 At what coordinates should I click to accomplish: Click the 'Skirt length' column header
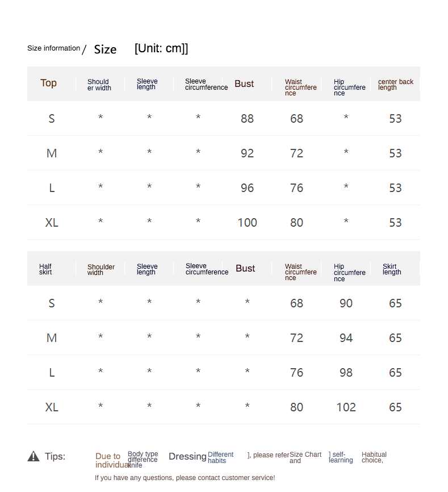[392, 269]
